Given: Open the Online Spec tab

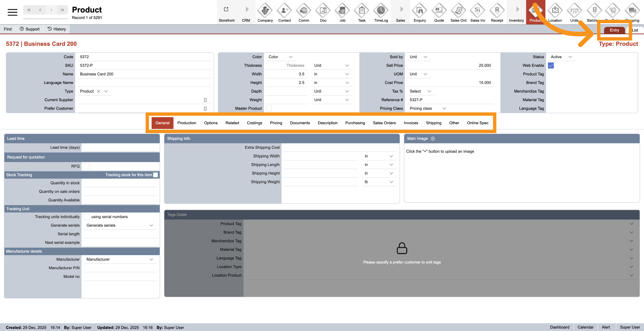Looking at the screenshot, I should pos(477,123).
